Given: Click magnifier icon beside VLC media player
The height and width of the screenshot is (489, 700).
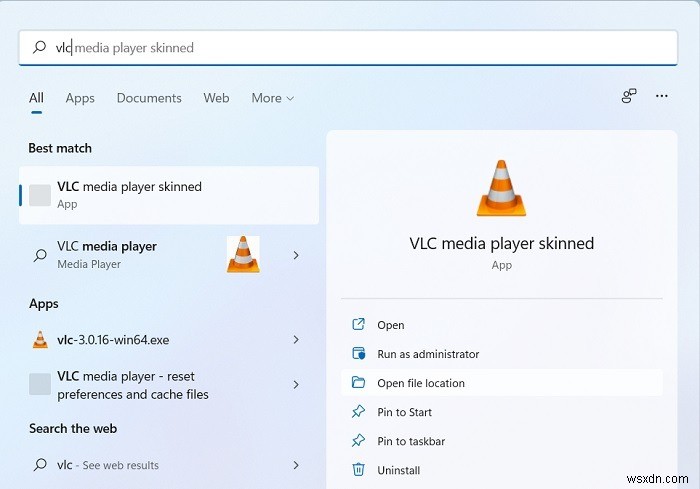Looking at the screenshot, I should click(x=40, y=255).
